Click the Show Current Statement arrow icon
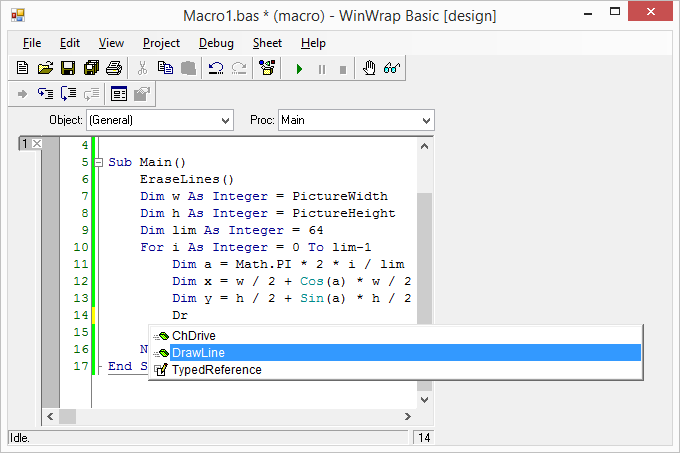 tap(22, 94)
